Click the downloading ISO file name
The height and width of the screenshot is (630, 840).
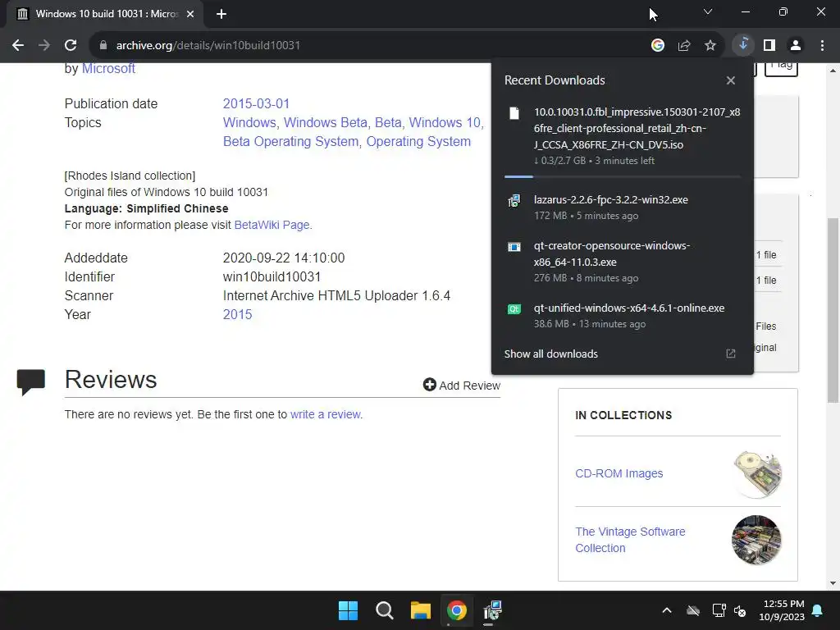click(637, 129)
